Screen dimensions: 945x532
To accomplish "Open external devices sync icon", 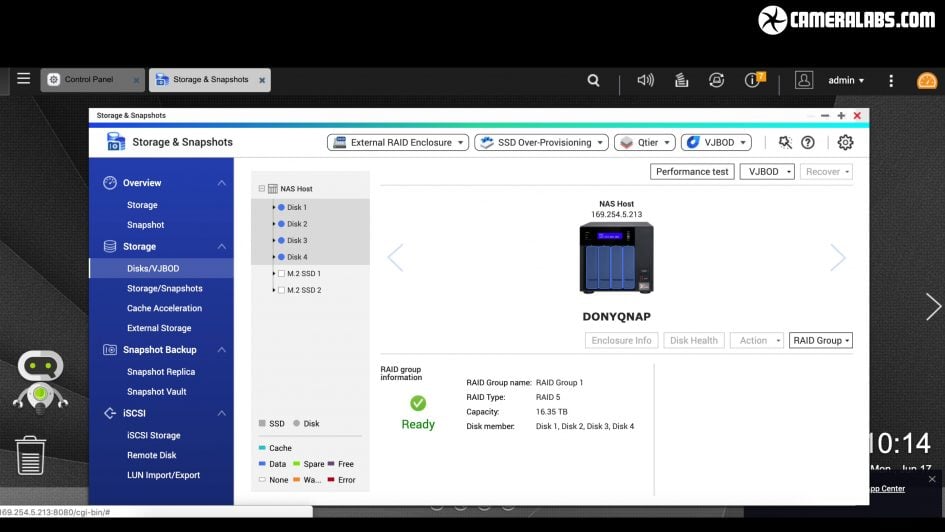I will 717,80.
